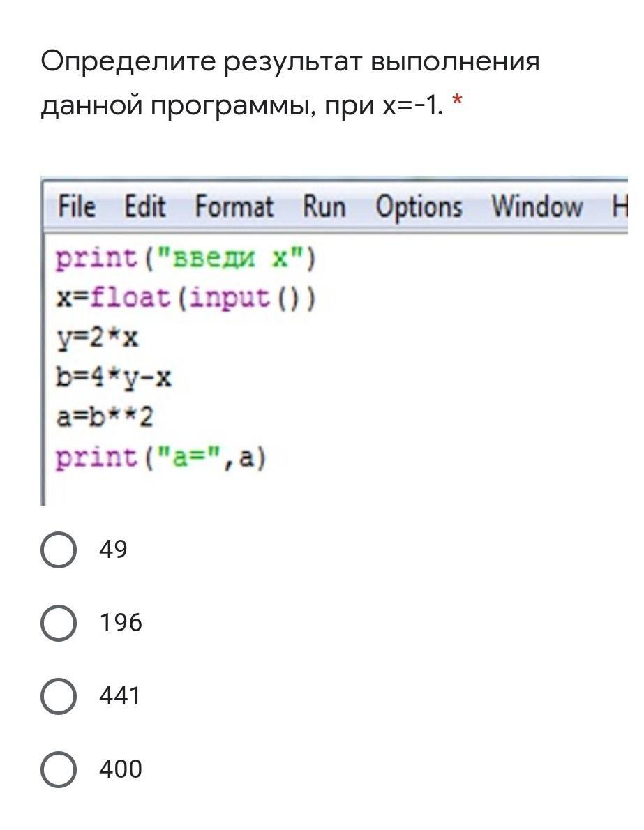Open the Edit menu

pos(144,207)
